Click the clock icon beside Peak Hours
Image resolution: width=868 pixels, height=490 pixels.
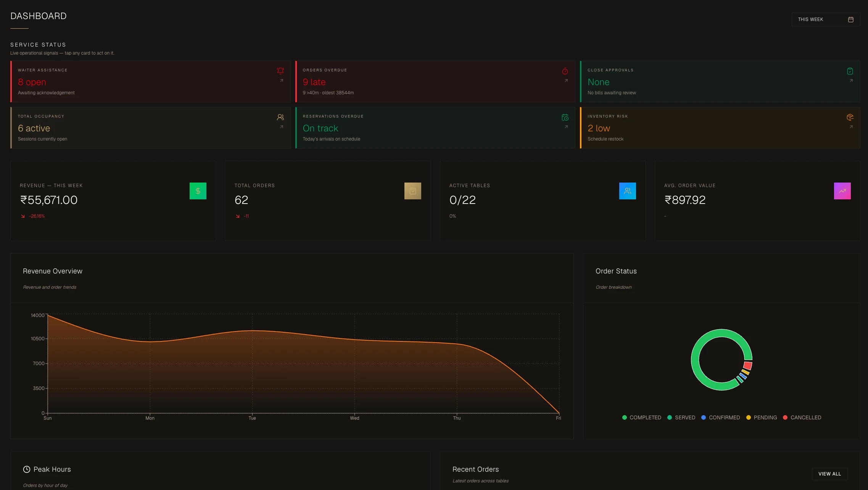[x=27, y=469]
